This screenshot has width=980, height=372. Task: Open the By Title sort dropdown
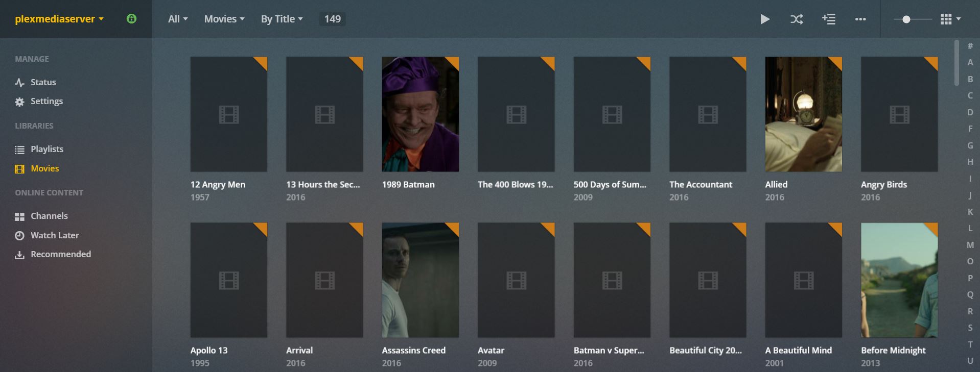(282, 19)
